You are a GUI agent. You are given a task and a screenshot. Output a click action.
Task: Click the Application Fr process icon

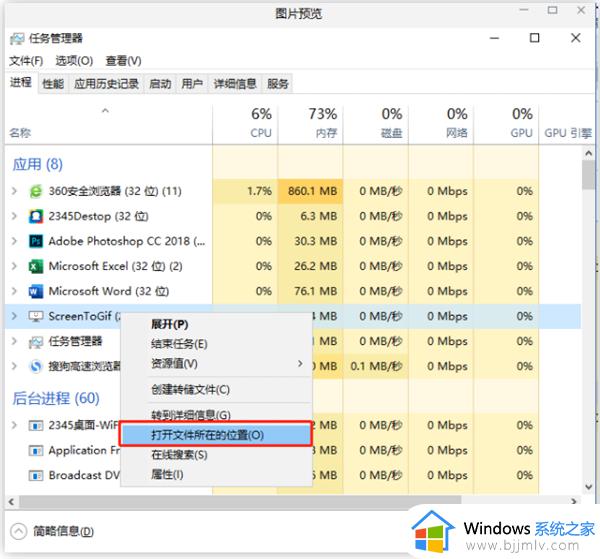tap(36, 451)
